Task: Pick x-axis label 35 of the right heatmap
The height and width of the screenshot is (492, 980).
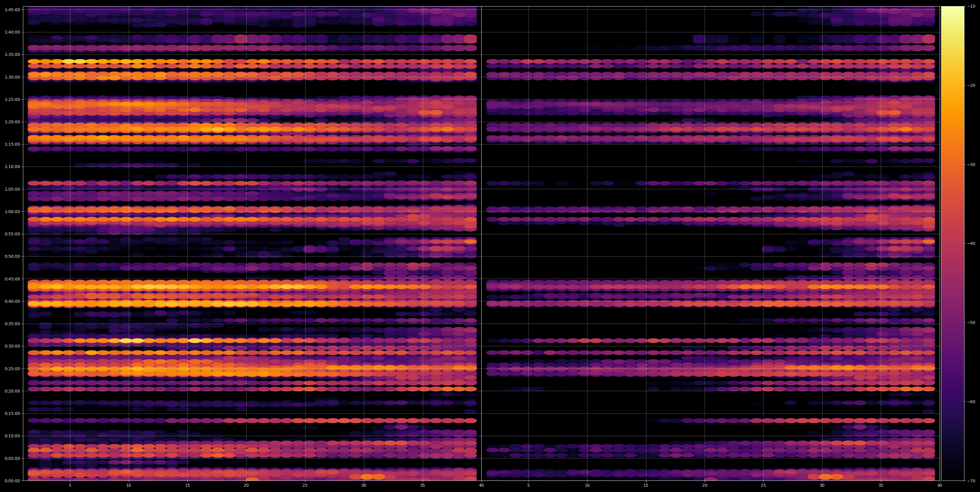Action: click(881, 485)
